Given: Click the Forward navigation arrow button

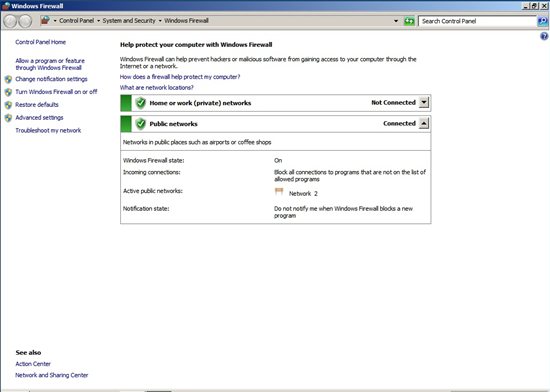Looking at the screenshot, I should [x=25, y=21].
